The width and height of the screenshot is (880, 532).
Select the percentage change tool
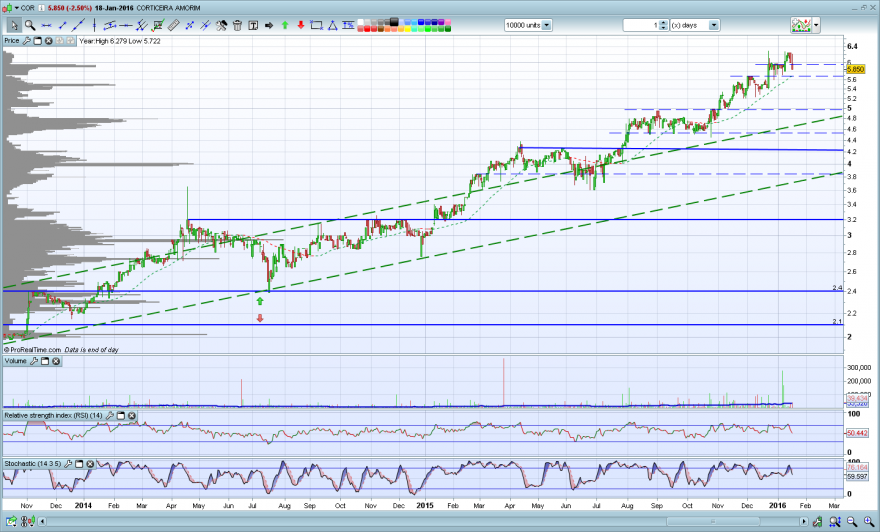coord(348,25)
